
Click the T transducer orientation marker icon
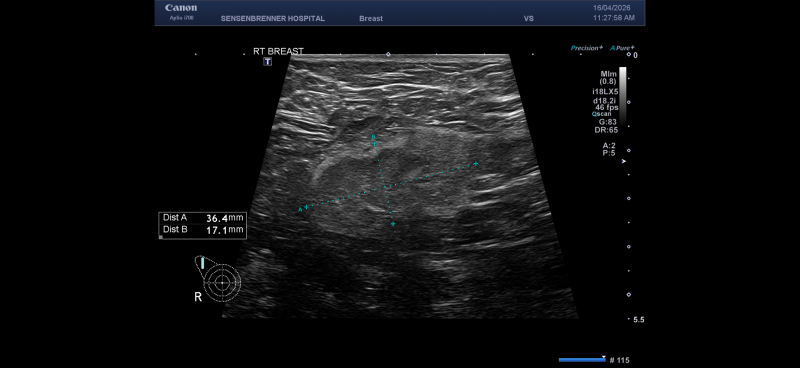pyautogui.click(x=267, y=62)
